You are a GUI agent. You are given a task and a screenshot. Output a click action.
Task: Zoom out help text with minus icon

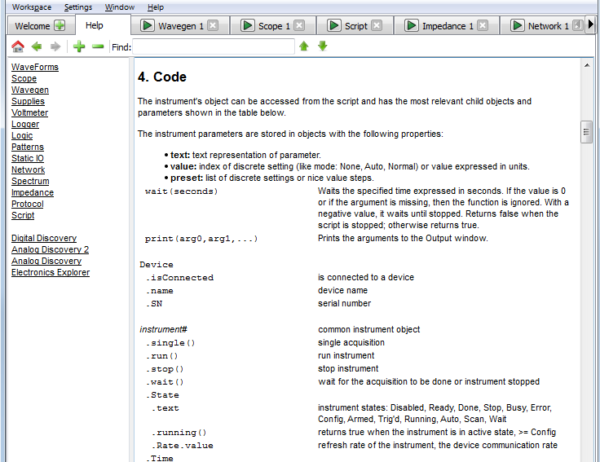click(98, 47)
